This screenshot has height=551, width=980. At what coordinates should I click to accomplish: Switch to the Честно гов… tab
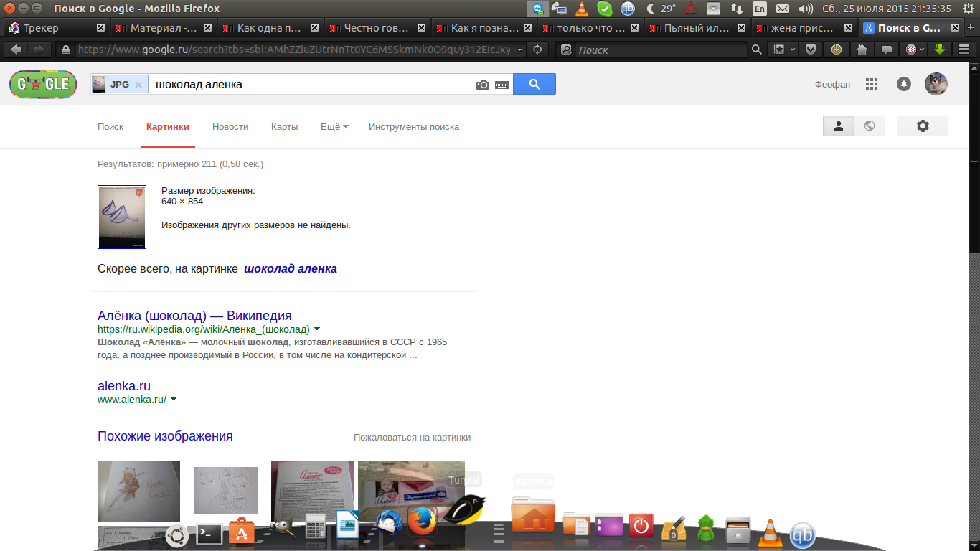(x=378, y=28)
